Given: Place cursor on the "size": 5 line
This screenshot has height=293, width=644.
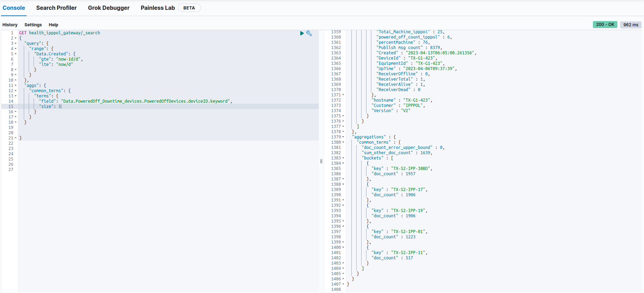Looking at the screenshot, I should pyautogui.click(x=168, y=107).
